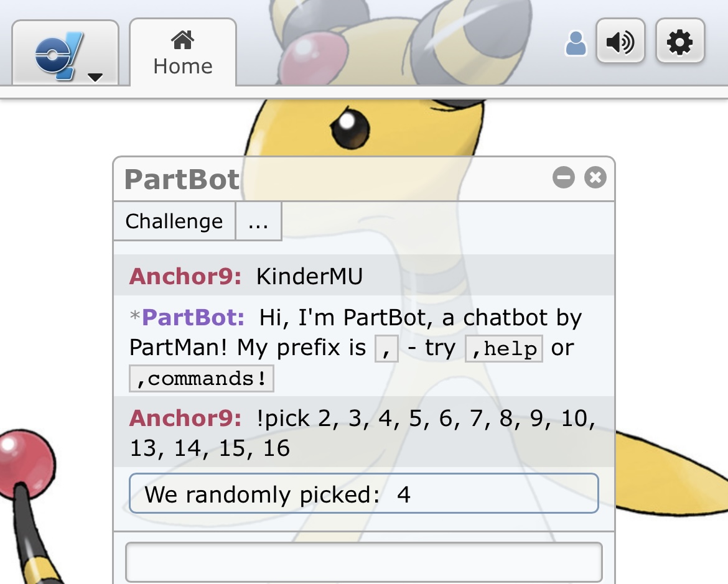Click the ,help command code
Image resolution: width=728 pixels, height=584 pixels.
(x=504, y=349)
